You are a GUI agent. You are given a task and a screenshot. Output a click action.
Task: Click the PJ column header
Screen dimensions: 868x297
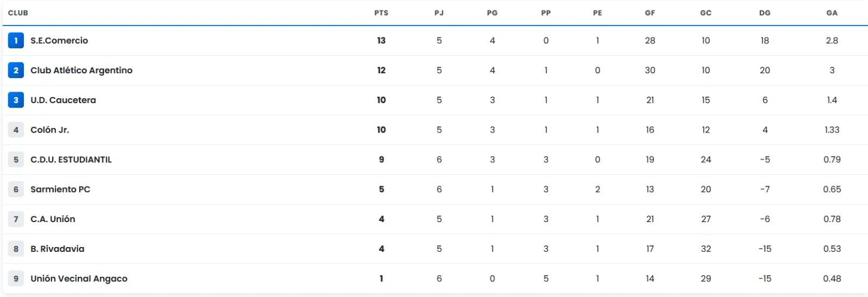[x=439, y=13]
